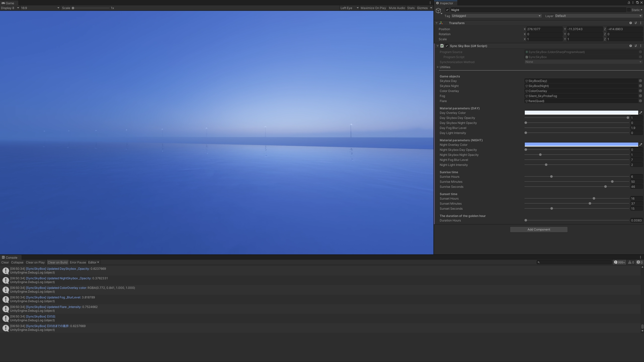
Task: Toggle the Static checkbox
Action: tap(629, 10)
